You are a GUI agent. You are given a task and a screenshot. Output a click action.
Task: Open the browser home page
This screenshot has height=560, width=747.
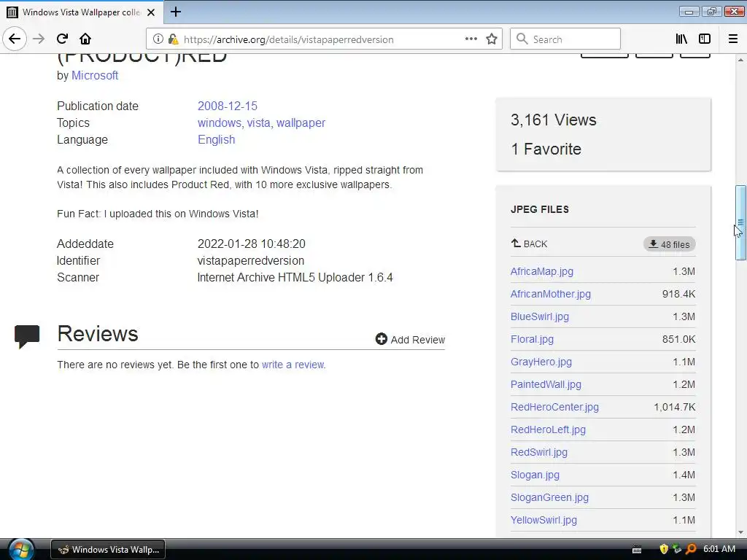pyautogui.click(x=85, y=39)
